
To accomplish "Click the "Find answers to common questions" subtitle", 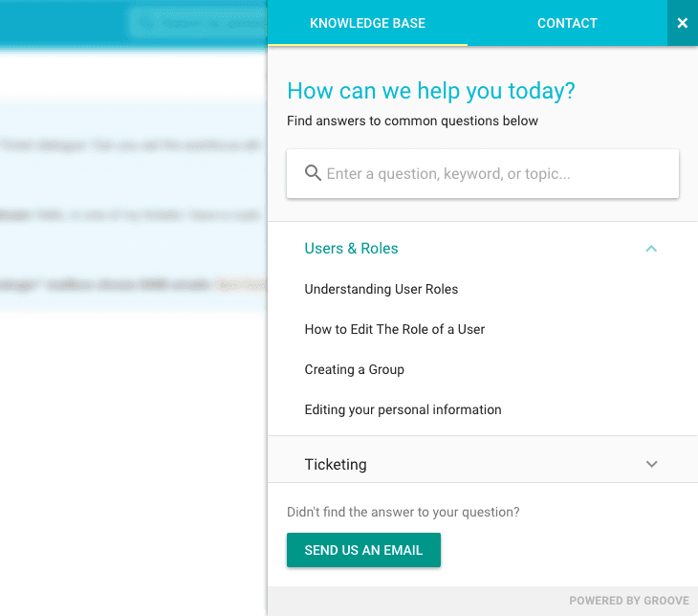I will click(412, 121).
